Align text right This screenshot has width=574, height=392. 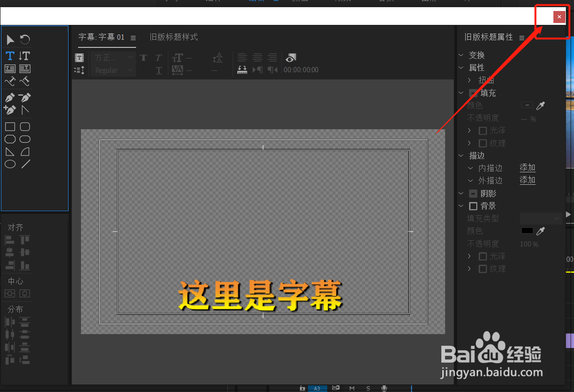click(x=272, y=57)
